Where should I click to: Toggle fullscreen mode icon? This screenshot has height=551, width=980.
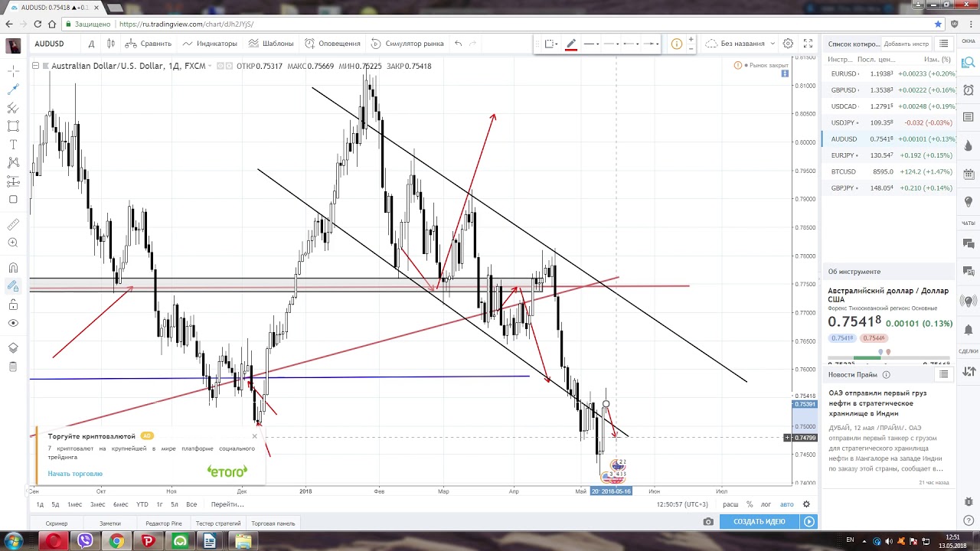click(808, 44)
